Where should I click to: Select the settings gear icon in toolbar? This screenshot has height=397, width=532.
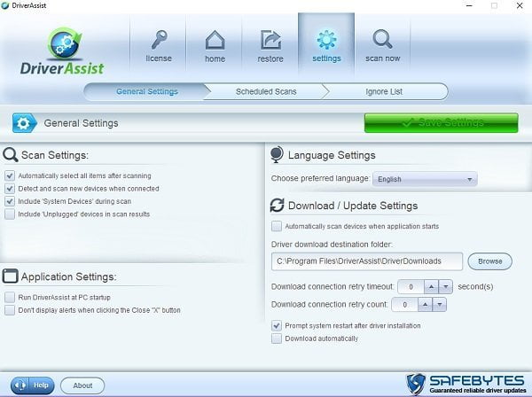coord(326,40)
